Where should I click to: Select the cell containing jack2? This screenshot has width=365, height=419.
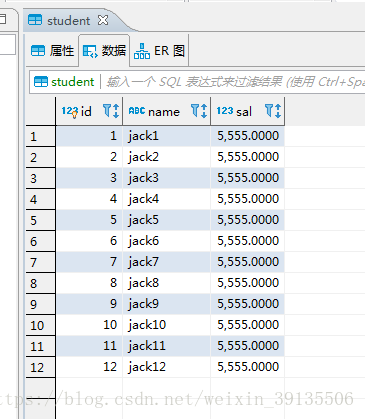[167, 157]
